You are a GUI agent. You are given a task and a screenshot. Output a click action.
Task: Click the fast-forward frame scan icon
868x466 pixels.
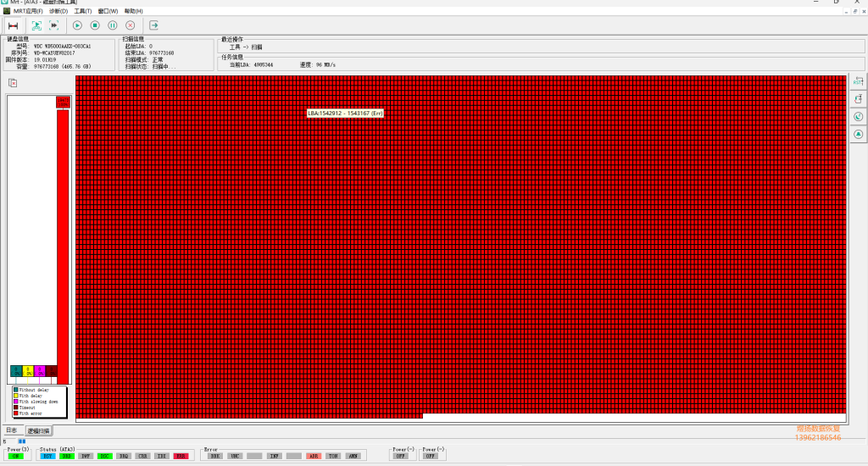click(53, 25)
